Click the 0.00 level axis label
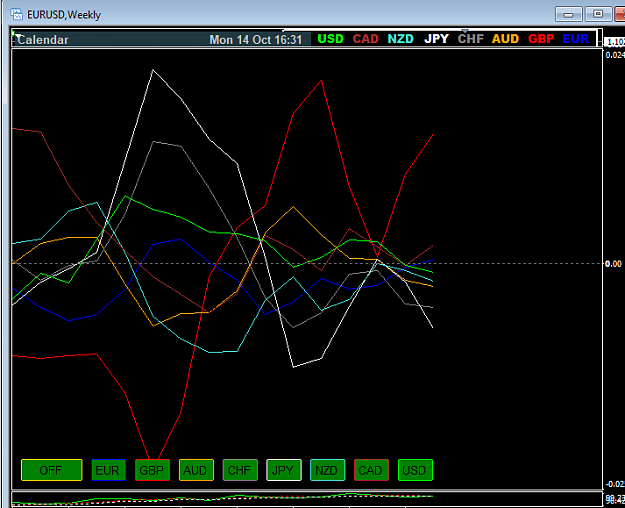 [x=613, y=264]
